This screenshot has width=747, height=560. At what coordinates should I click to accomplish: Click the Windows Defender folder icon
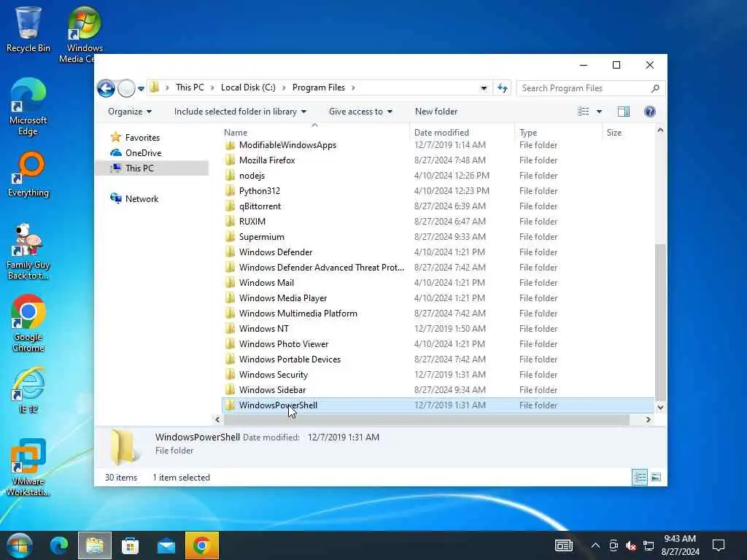[230, 252]
